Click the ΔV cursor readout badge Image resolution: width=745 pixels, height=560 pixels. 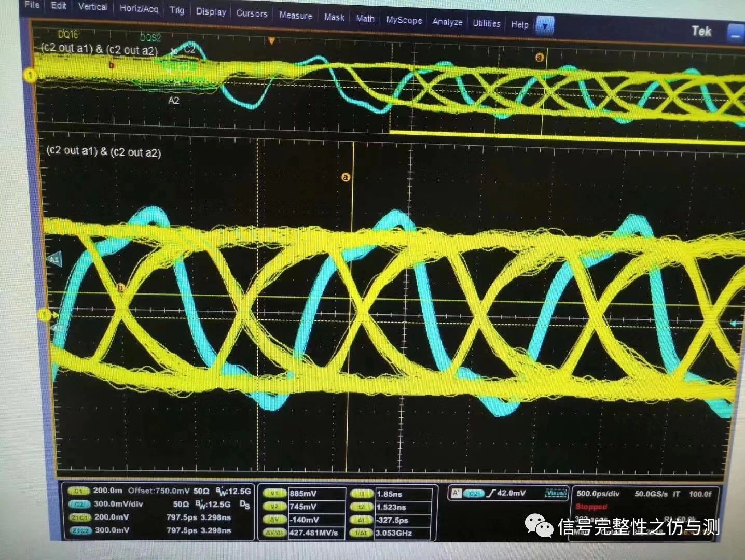tap(275, 520)
